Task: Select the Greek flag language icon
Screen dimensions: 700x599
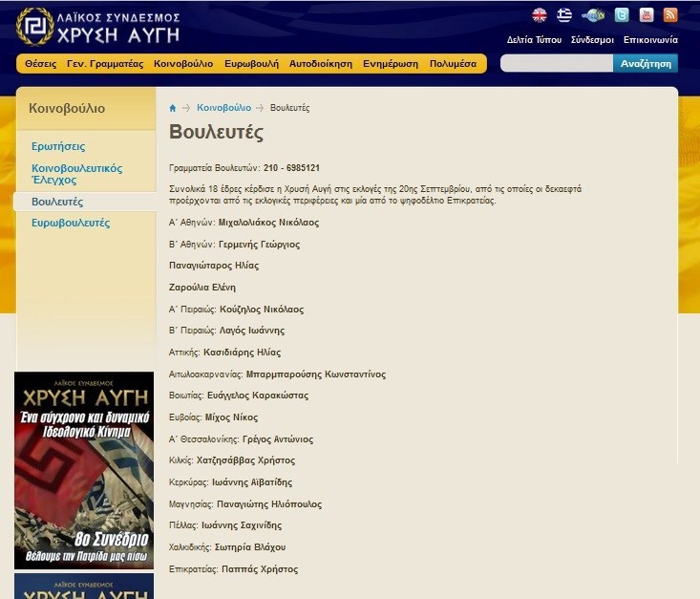Action: click(x=564, y=15)
